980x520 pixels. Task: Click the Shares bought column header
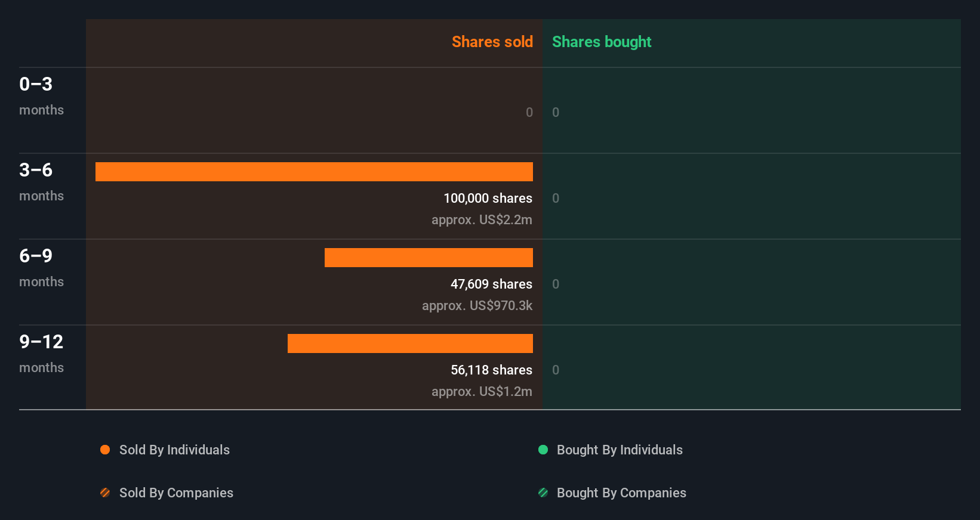click(602, 42)
